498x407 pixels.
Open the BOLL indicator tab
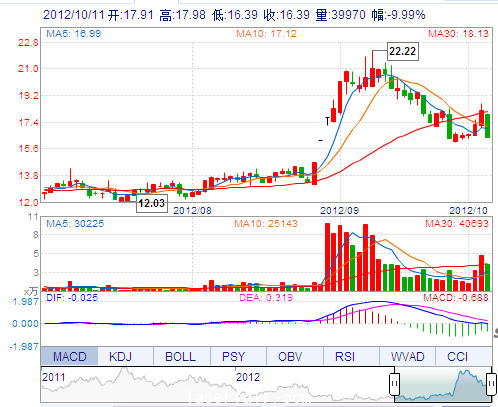pyautogui.click(x=180, y=356)
